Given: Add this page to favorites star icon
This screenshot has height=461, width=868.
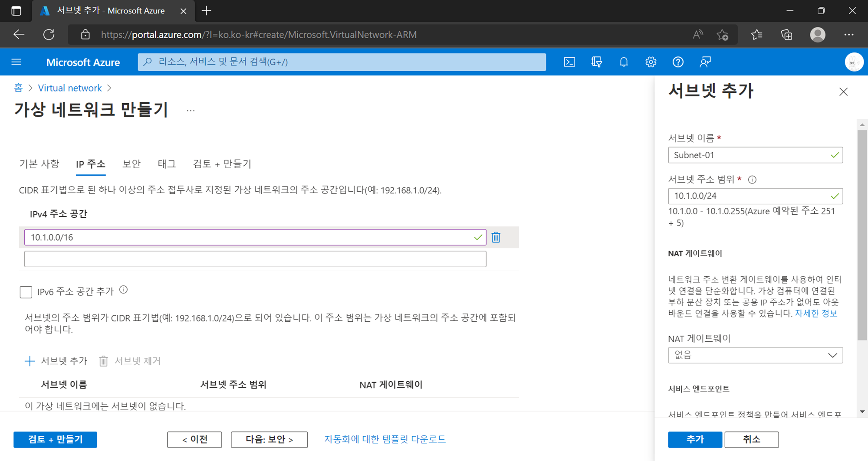Looking at the screenshot, I should click(723, 35).
